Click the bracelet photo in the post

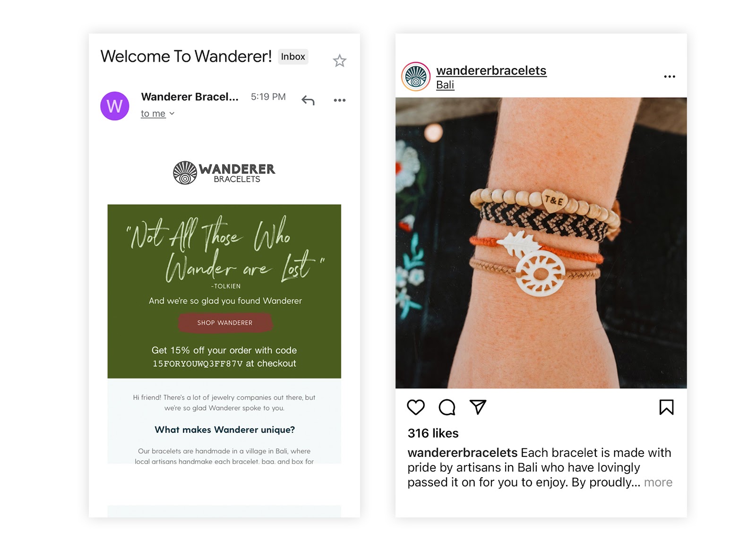tap(541, 243)
